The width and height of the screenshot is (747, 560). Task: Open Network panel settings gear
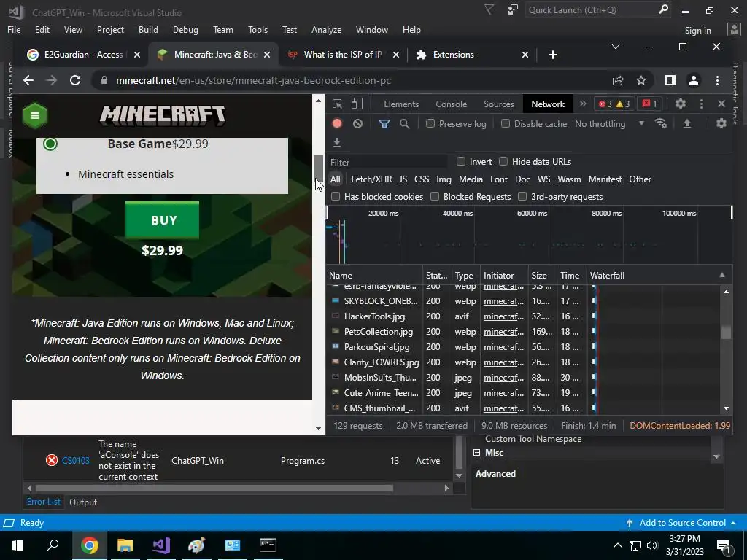coord(721,123)
